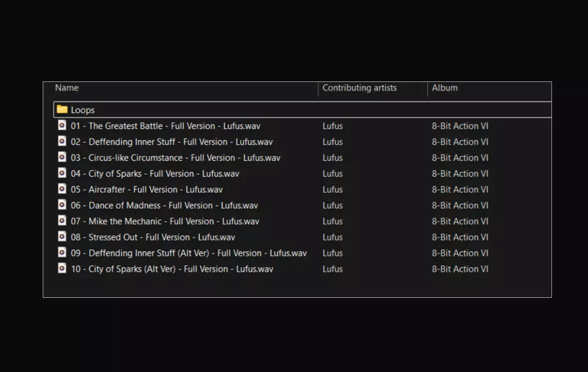Click 8-Bit Action VI album in 09 Alt Ver row

(460, 253)
